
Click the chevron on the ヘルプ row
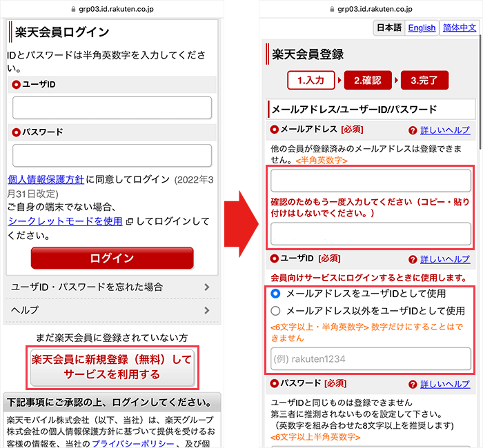click(x=207, y=310)
